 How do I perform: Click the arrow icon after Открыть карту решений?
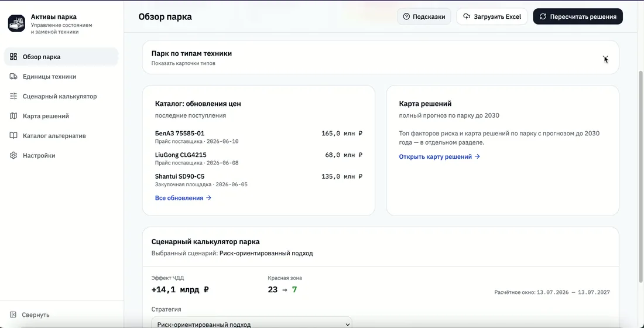[x=477, y=156]
